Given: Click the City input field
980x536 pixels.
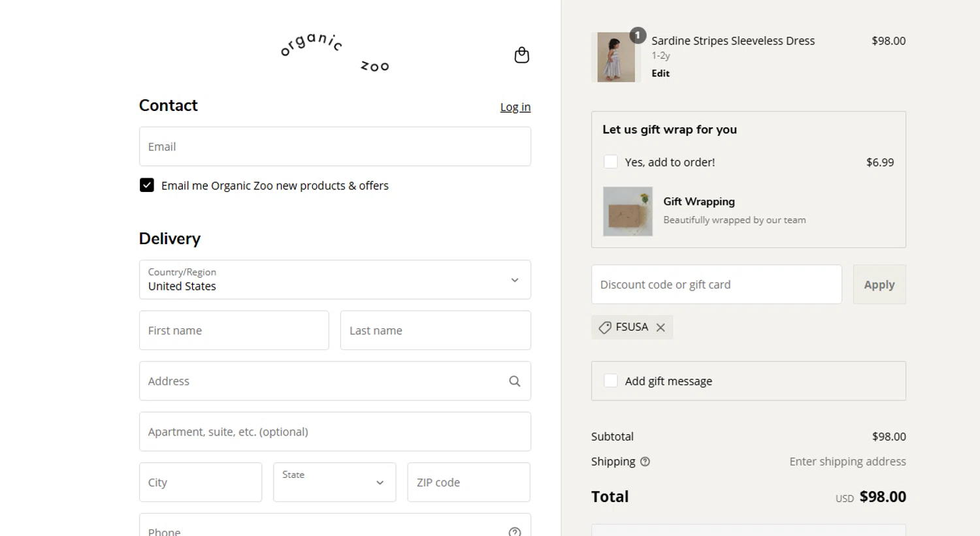Looking at the screenshot, I should point(201,482).
